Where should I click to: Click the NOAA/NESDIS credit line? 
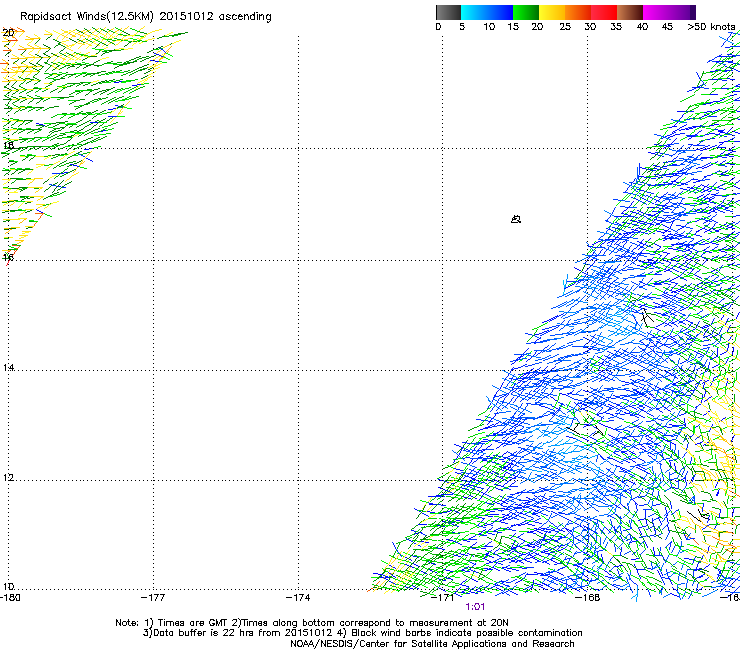[432, 644]
